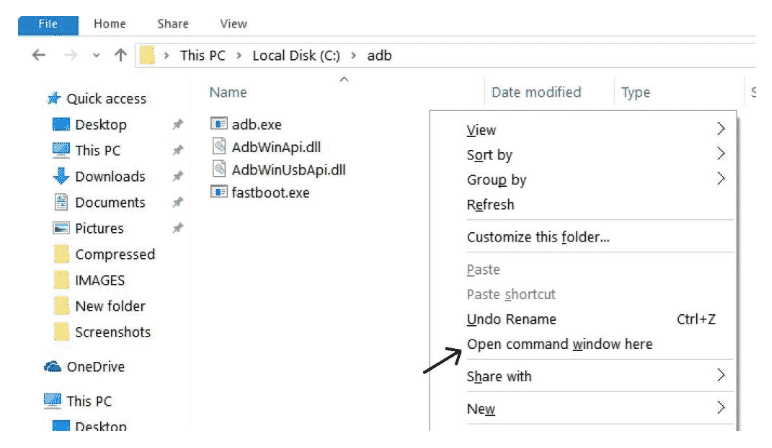The image size is (772, 448).
Task: Click the adb.exe file icon
Action: tap(220, 124)
